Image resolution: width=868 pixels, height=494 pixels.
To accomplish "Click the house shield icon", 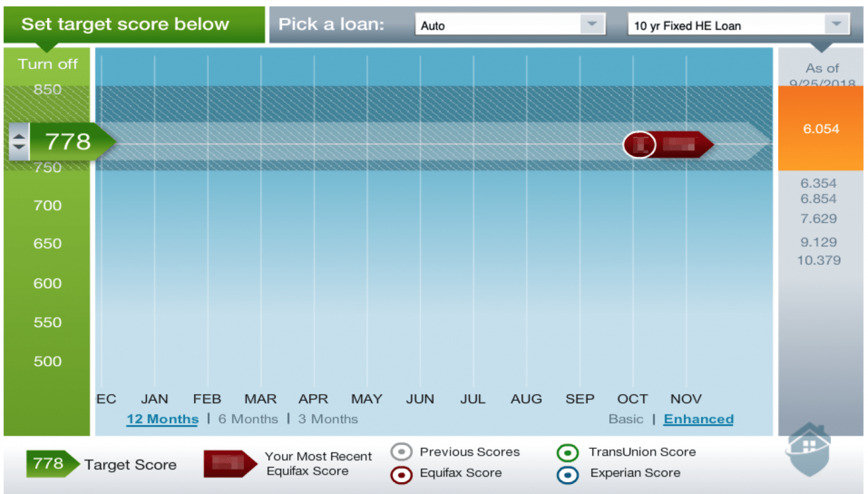I will pyautogui.click(x=808, y=449).
